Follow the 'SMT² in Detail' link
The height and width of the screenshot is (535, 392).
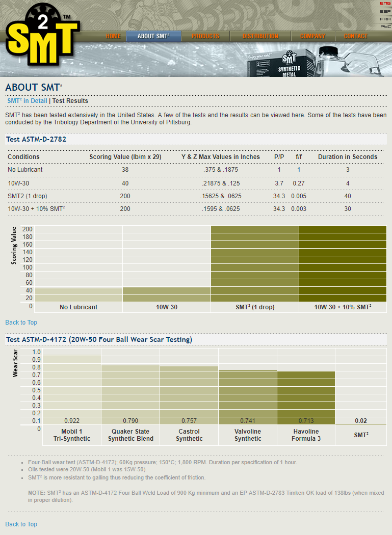(x=27, y=101)
